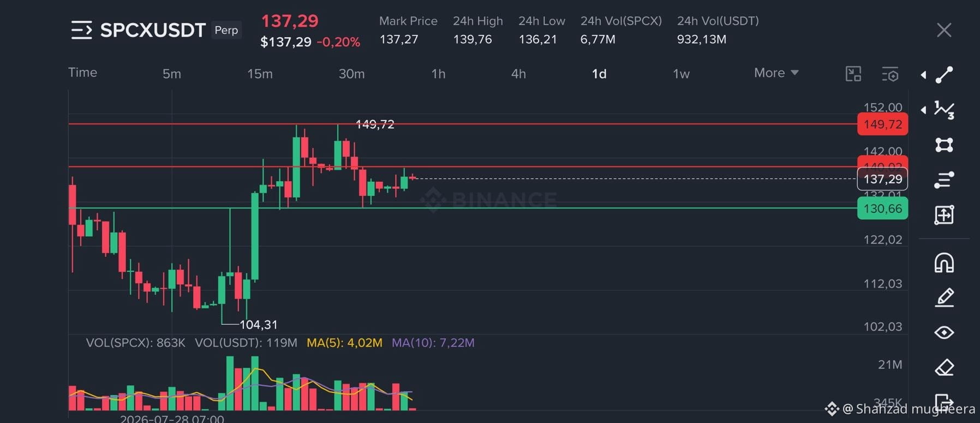Select the 1d timeframe
This screenshot has width=980, height=423.
coord(599,74)
